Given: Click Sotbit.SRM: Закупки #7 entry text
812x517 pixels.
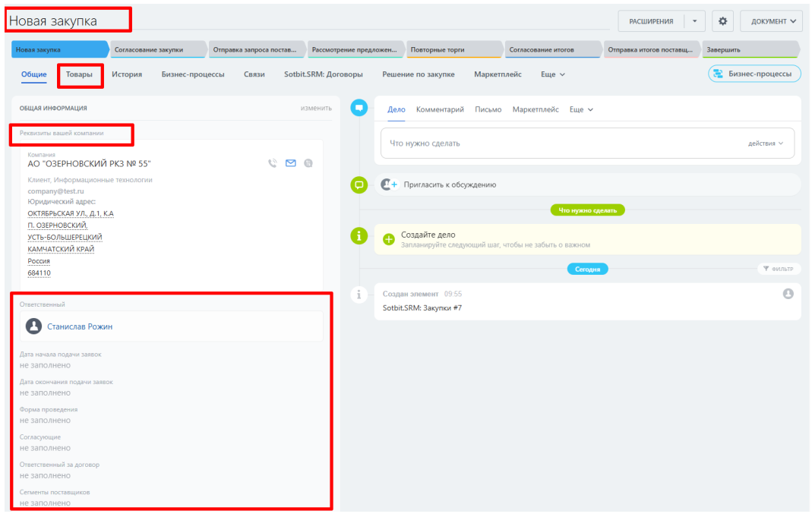Looking at the screenshot, I should pos(422,308).
